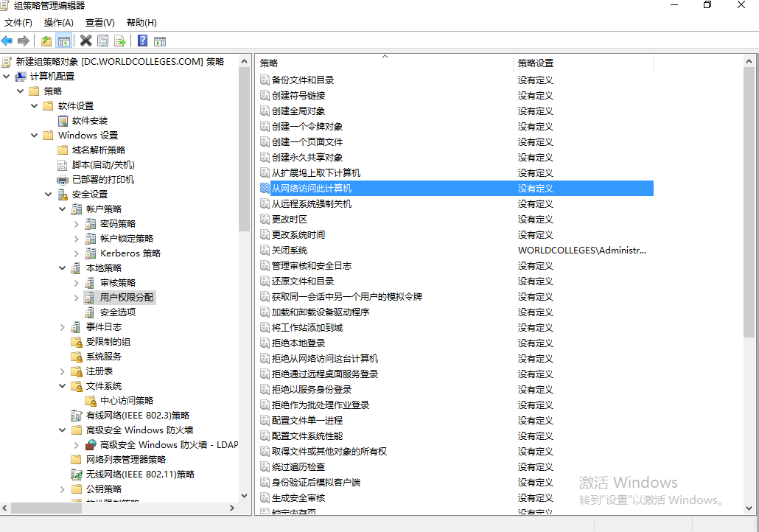Image resolution: width=759 pixels, height=532 pixels.
Task: Collapse the 软件设置 node
Action: (x=35, y=106)
